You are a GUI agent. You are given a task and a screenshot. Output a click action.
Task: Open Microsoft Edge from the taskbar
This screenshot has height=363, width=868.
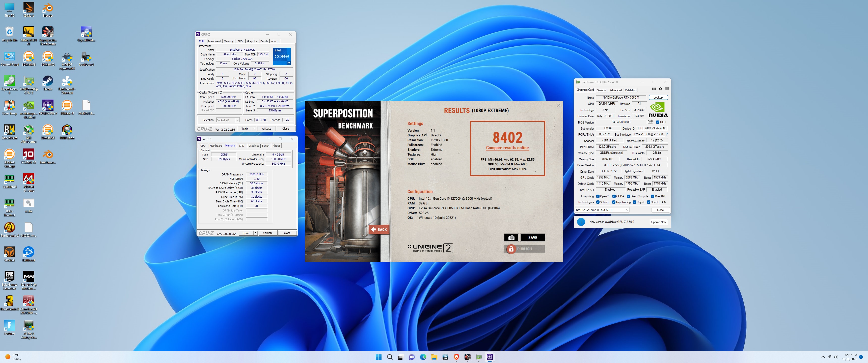pos(423,357)
